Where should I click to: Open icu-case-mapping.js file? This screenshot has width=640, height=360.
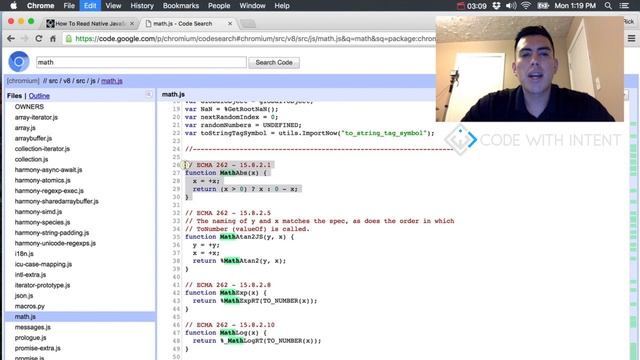click(43, 264)
